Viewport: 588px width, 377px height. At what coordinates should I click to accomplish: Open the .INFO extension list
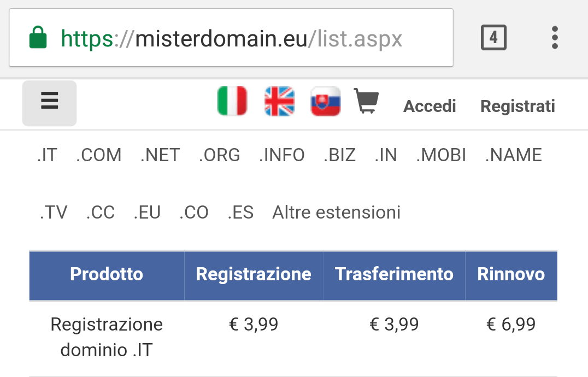coord(281,155)
